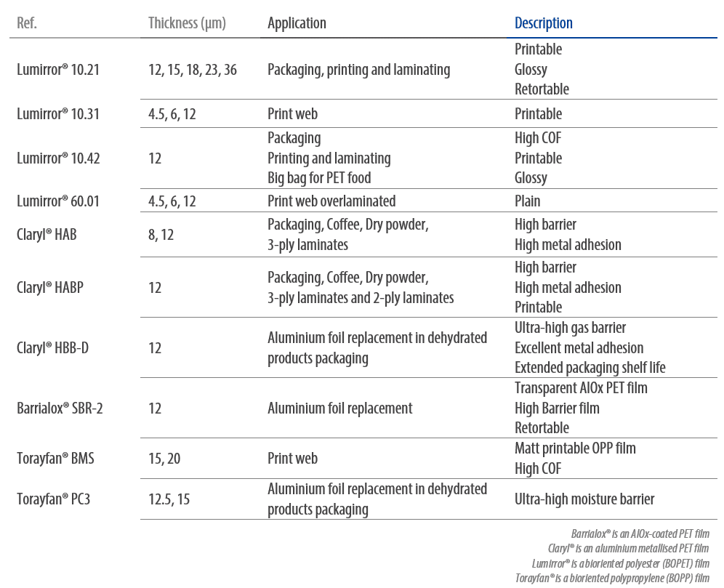Click the Thickness (µm) column header
Image resolution: width=724 pixels, height=588 pixels.
(x=187, y=23)
